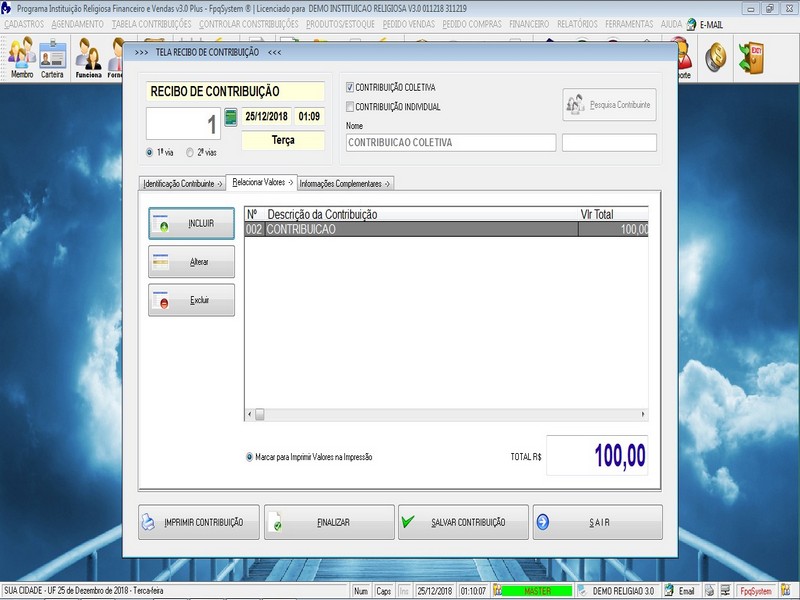Open the PRODUTOS/ESTOQUE menu
The height and width of the screenshot is (600, 800).
[340, 24]
